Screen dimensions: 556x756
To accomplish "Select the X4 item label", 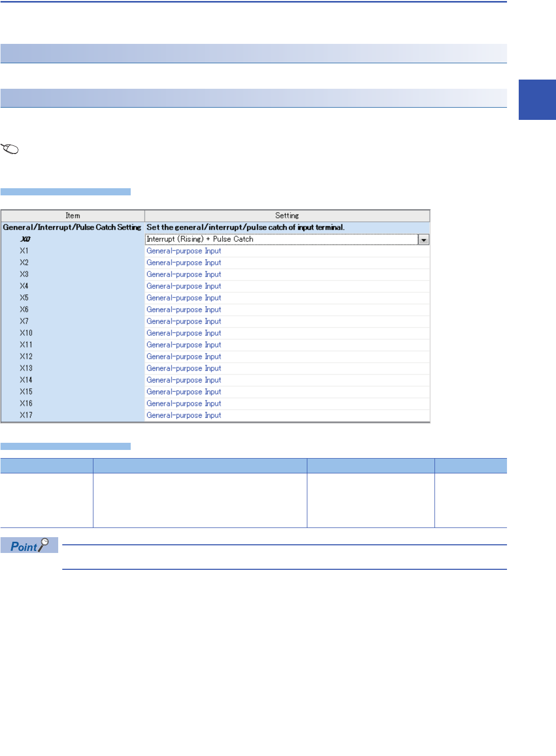I will [24, 286].
